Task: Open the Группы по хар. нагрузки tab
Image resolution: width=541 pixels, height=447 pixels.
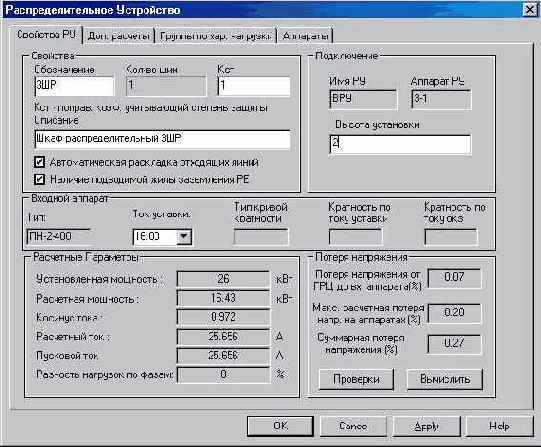Action: coord(215,36)
